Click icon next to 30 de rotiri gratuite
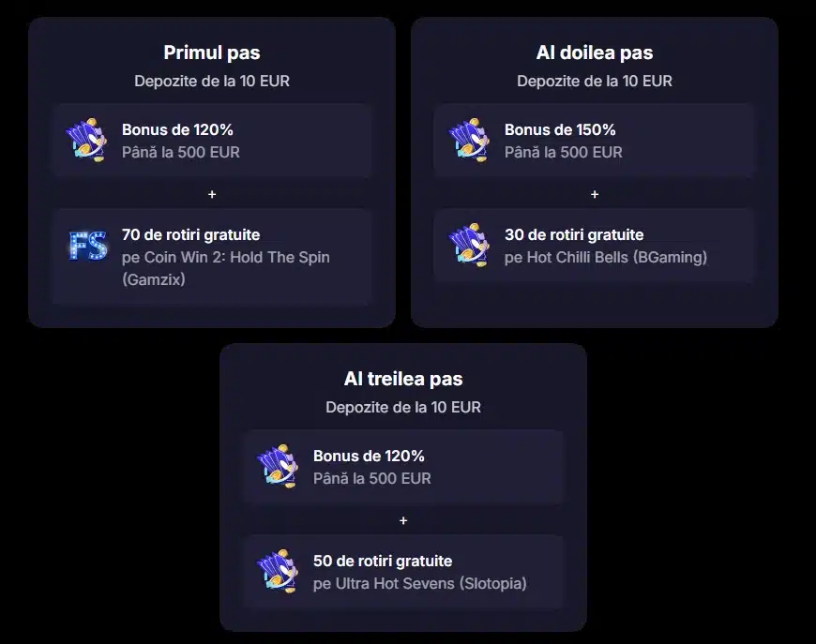The width and height of the screenshot is (816, 644). pos(469,245)
